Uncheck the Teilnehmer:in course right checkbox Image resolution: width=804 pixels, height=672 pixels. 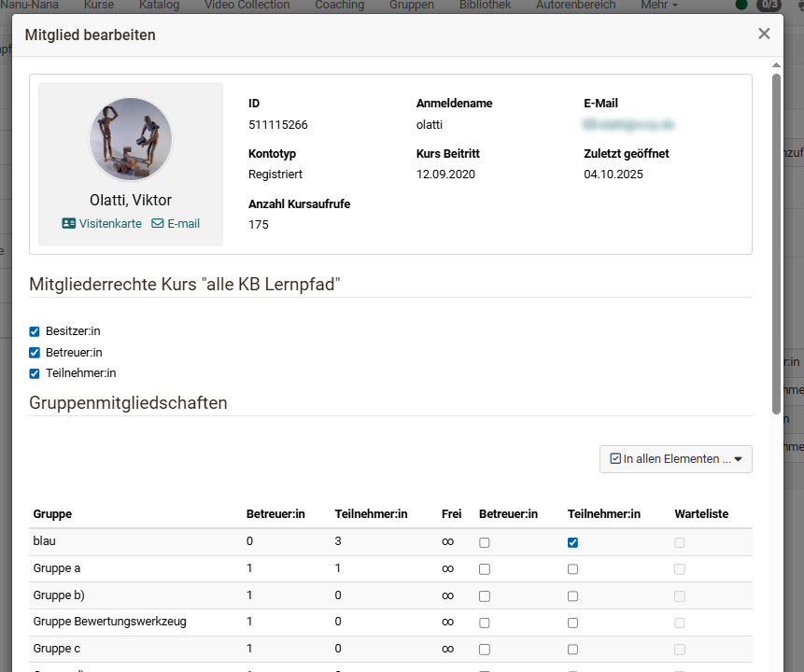pyautogui.click(x=35, y=373)
